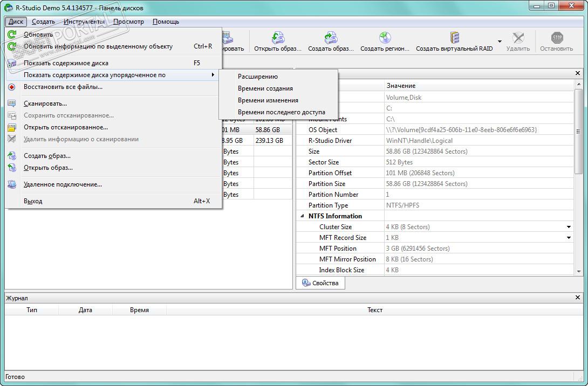Click the Создать виртуальный RAID toolbar button
The width and height of the screenshot is (588, 386).
pyautogui.click(x=454, y=41)
